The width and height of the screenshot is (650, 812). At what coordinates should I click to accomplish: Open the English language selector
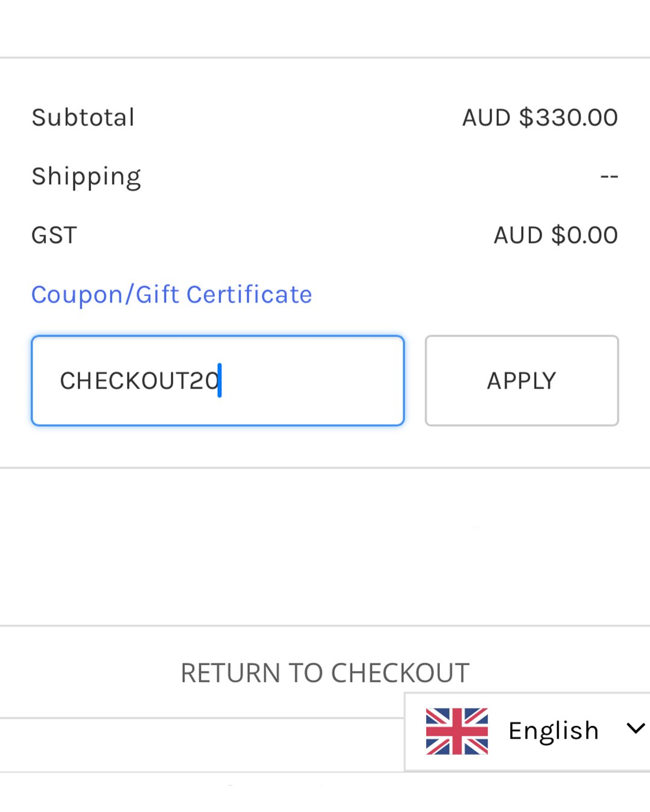pos(527,731)
